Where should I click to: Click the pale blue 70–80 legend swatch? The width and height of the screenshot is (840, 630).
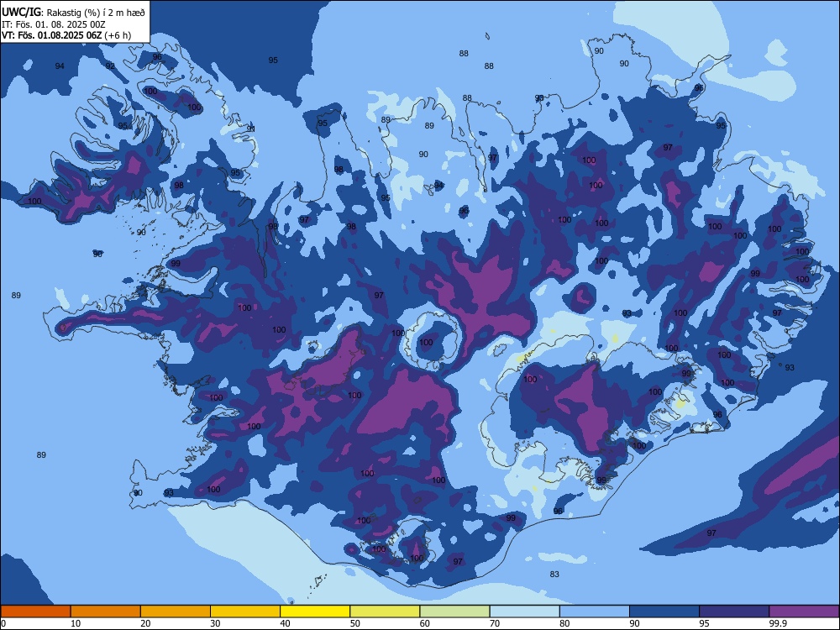coord(525,612)
